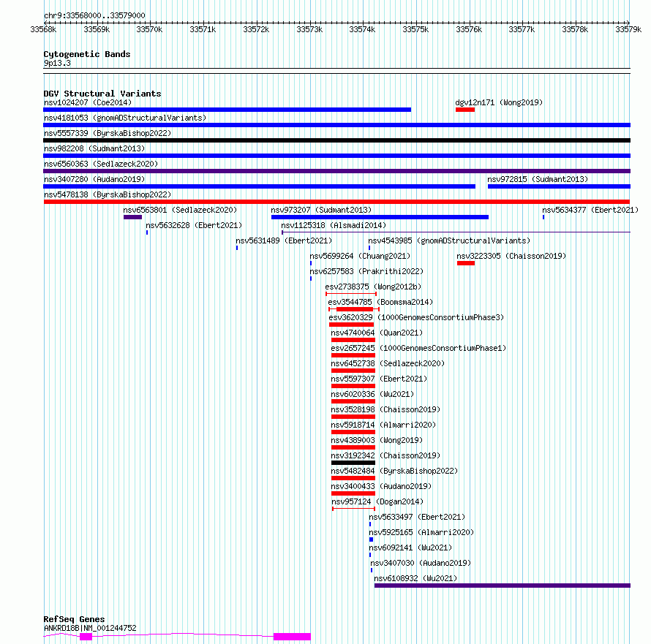The image size is (651, 644).
Task: Click the Cytogenetic Bands track title
Action: tap(87, 54)
